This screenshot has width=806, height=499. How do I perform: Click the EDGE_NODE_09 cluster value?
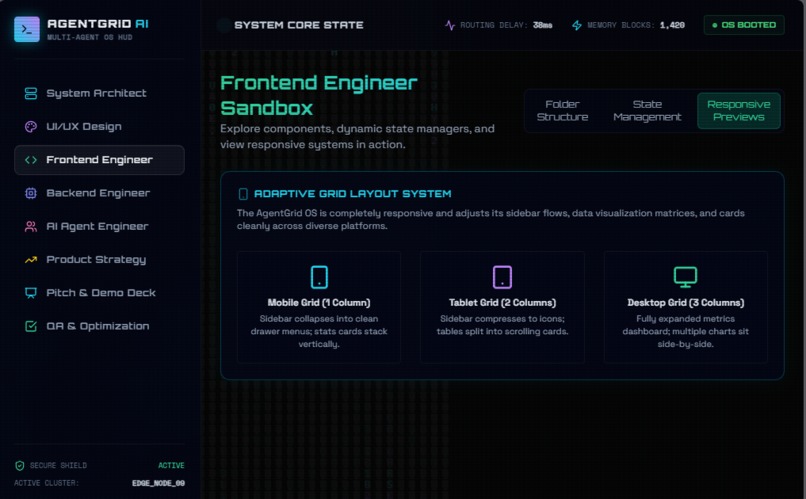[158, 483]
